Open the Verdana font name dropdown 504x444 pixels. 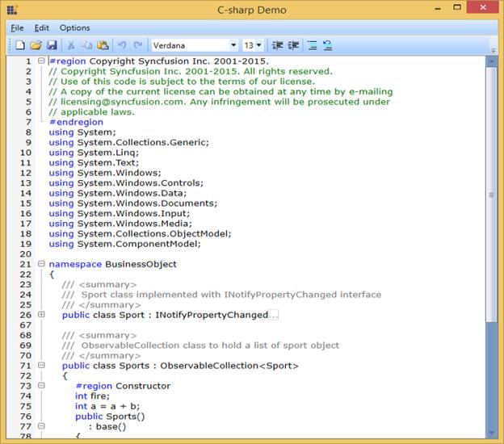(x=233, y=45)
